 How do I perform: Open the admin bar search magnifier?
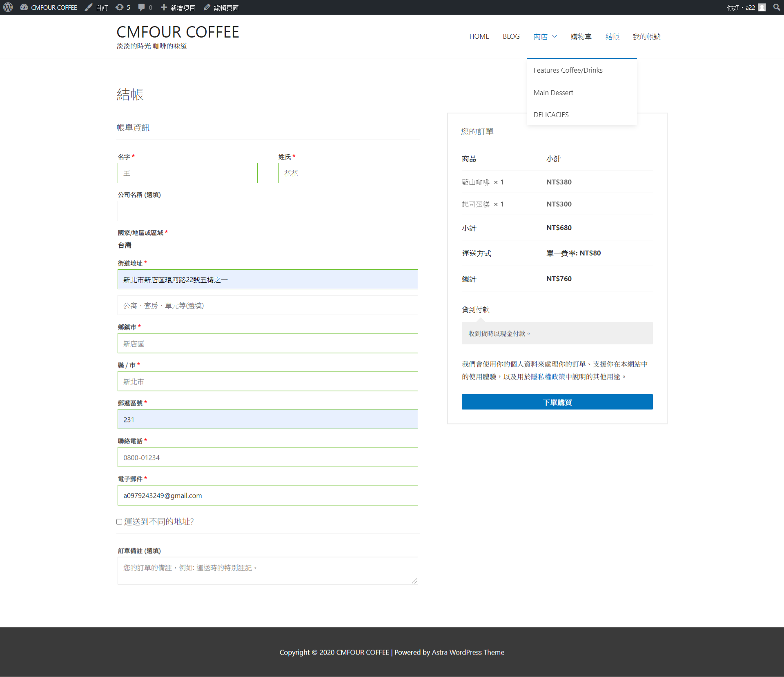(x=776, y=7)
